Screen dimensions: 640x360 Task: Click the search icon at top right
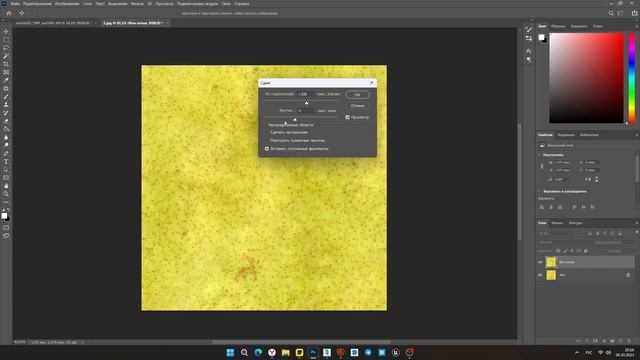(611, 13)
